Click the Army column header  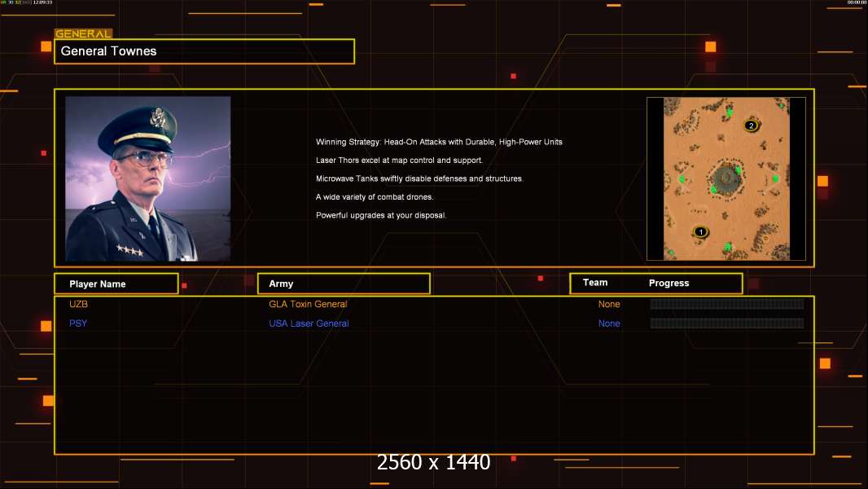tap(344, 284)
